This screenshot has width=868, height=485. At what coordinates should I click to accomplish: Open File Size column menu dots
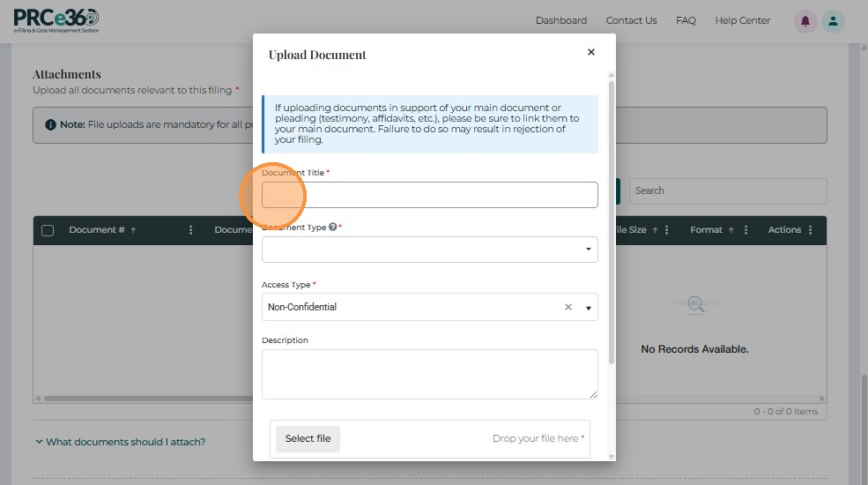[x=666, y=230]
